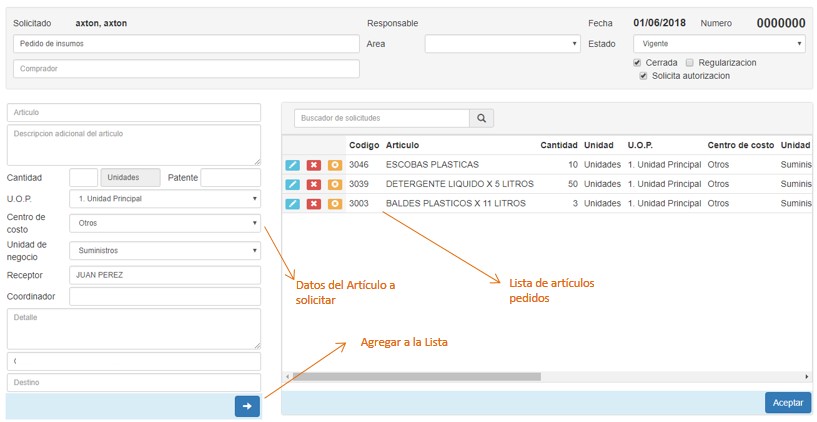Edit the DETERGENTE LIQUIDO X 5 LITROS row
The width and height of the screenshot is (817, 422).
tap(292, 184)
